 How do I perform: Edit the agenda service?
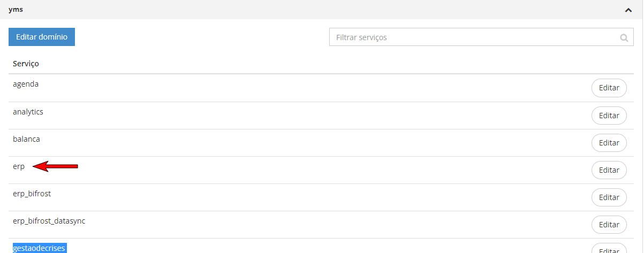pyautogui.click(x=609, y=88)
